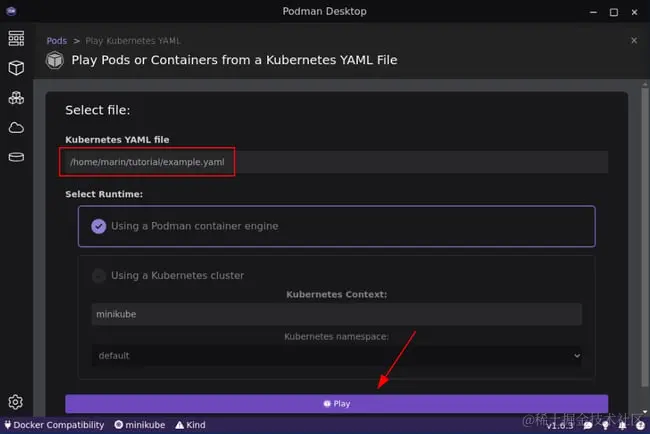Open the Images cloud sidebar icon
This screenshot has width=650, height=434.
pos(16,128)
